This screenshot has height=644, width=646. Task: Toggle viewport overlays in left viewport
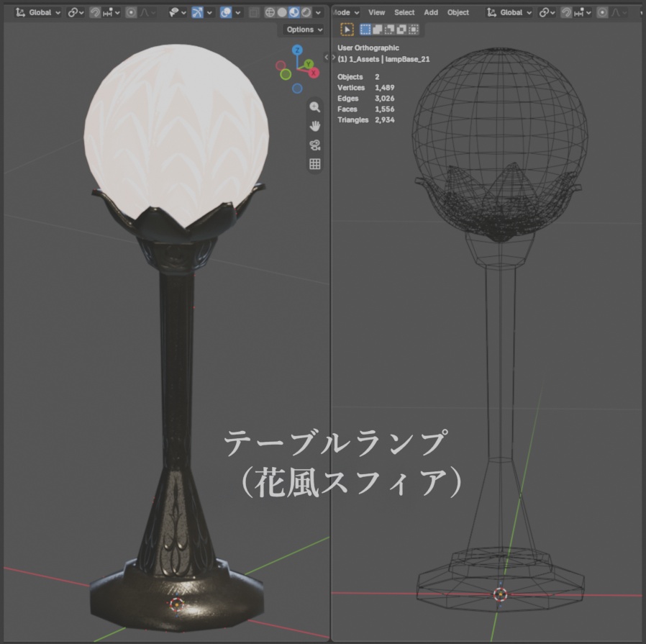click(x=226, y=12)
